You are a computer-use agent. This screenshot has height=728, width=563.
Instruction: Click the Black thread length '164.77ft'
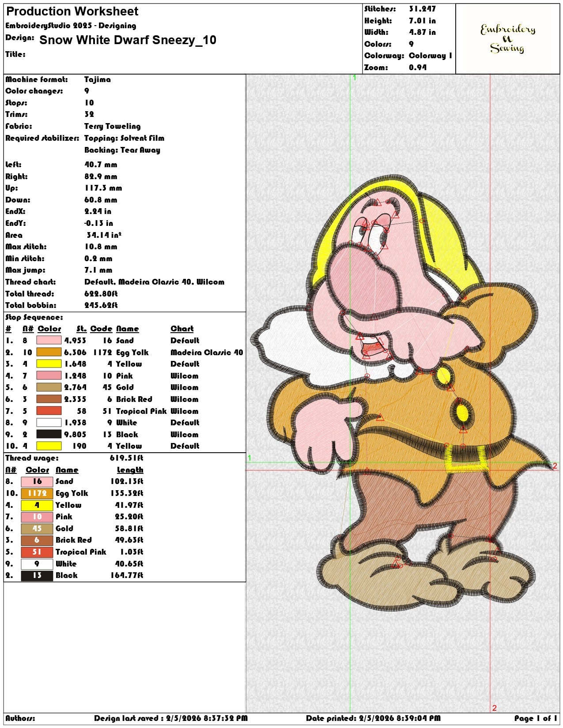(x=127, y=575)
